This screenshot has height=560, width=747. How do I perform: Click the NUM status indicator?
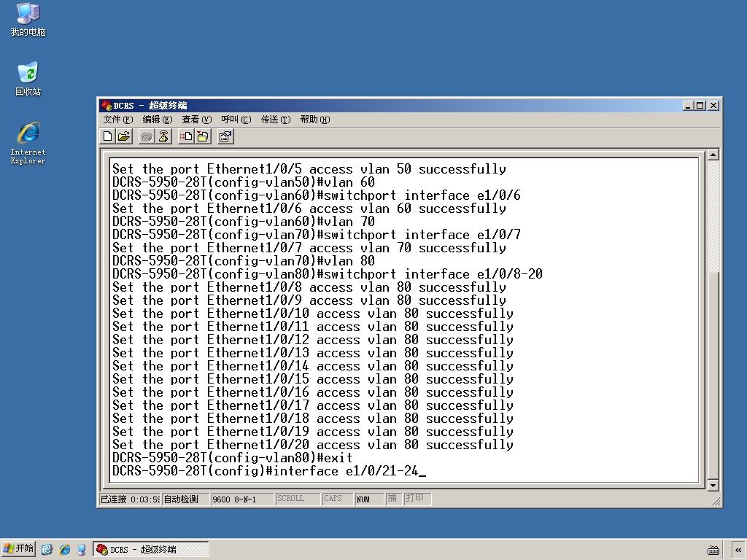(369, 499)
